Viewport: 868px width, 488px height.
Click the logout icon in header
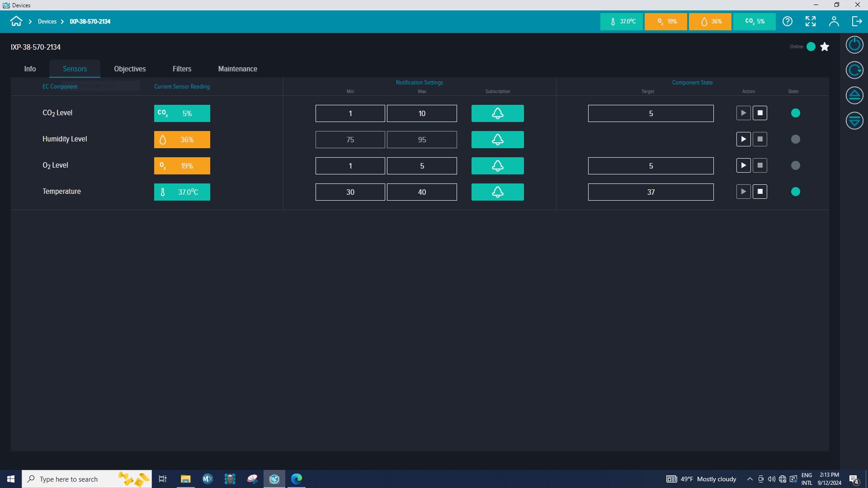pyautogui.click(x=857, y=21)
